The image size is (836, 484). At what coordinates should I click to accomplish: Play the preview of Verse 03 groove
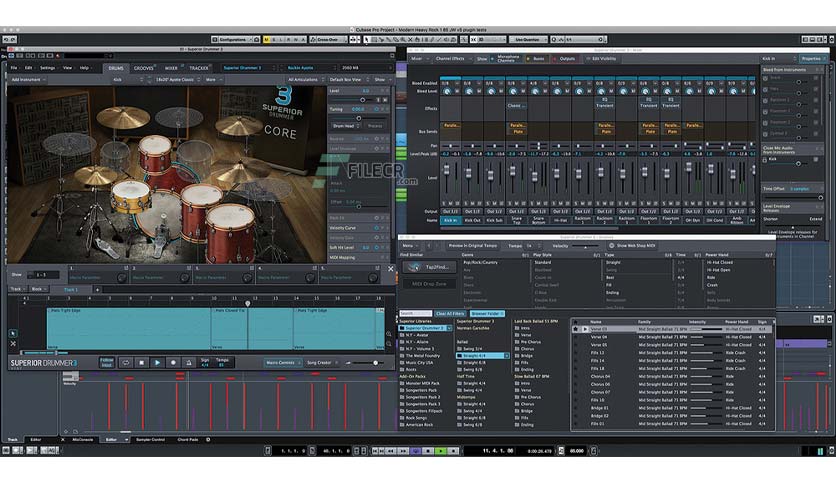click(x=585, y=329)
